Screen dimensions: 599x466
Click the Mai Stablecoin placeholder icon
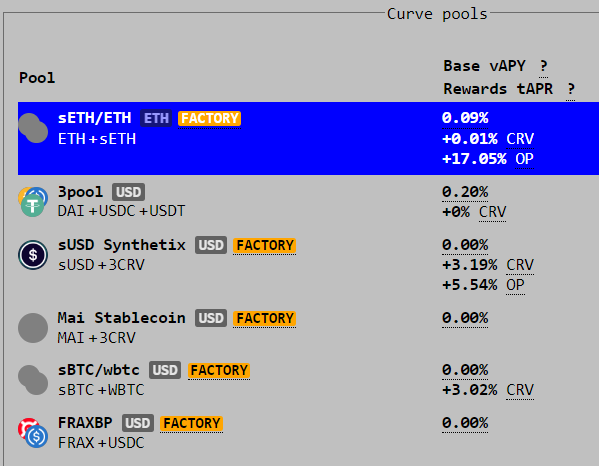coord(33,328)
